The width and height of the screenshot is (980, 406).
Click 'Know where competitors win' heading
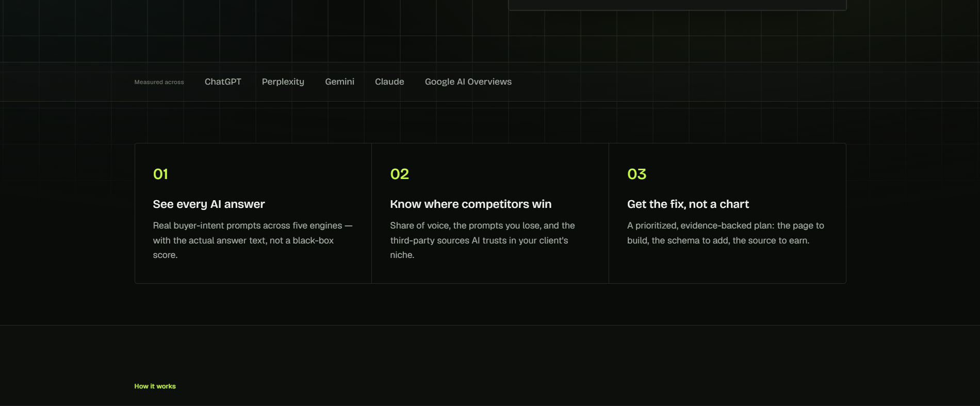[x=471, y=204]
